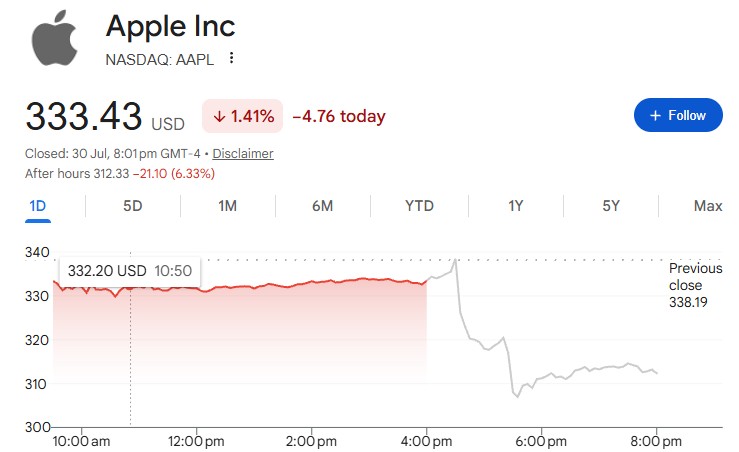This screenshot has height=452, width=739.
Task: Switch to the YTD chart view
Action: [x=419, y=206]
